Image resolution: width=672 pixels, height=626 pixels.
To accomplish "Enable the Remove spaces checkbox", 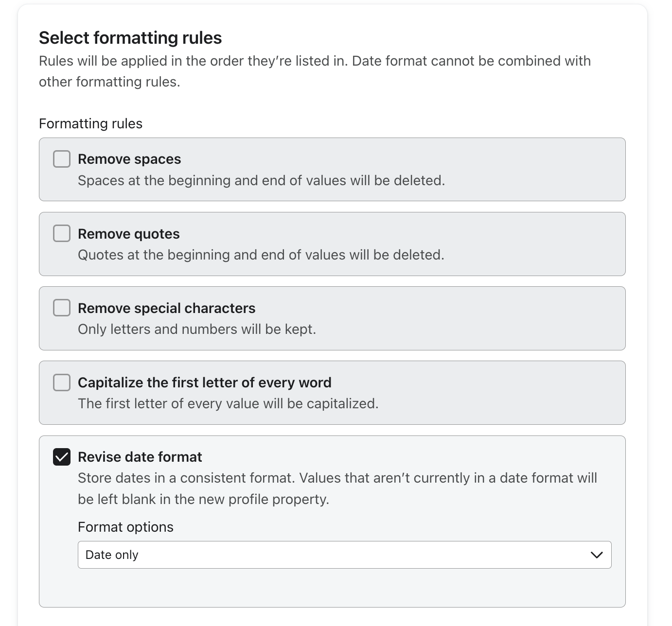I will (x=62, y=159).
